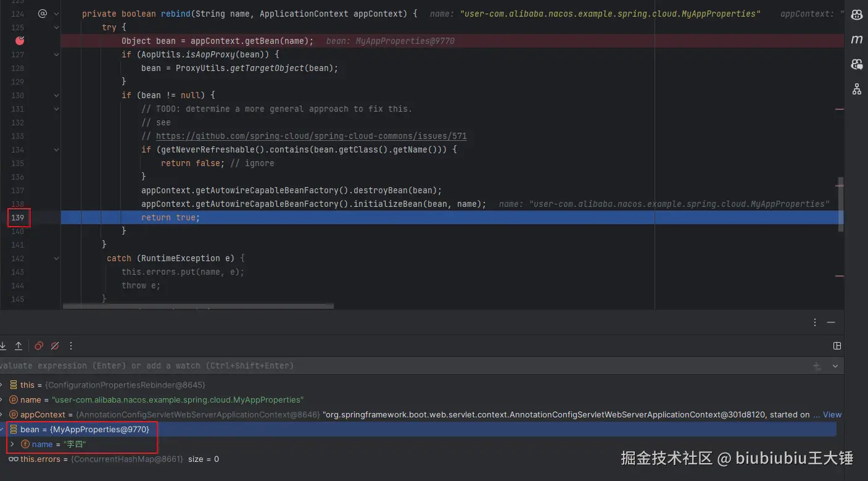Image resolution: width=868 pixels, height=481 pixels.
Task: Click 'isAopProxy' in line 127
Action: (210, 54)
